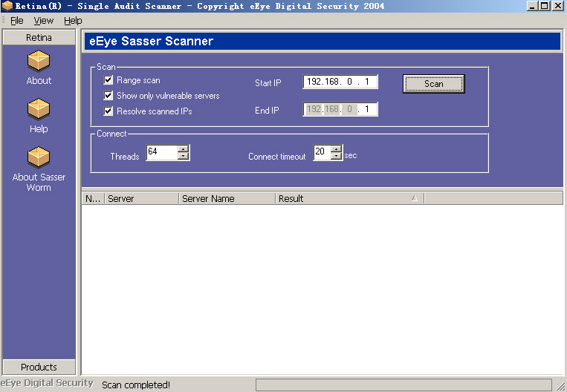Open the Help box icon in sidebar

pyautogui.click(x=39, y=109)
